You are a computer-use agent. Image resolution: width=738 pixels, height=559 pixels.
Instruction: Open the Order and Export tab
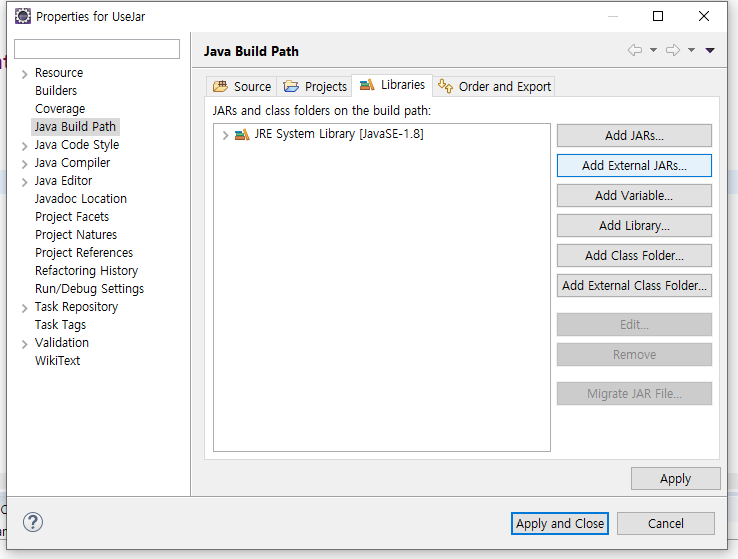point(494,86)
